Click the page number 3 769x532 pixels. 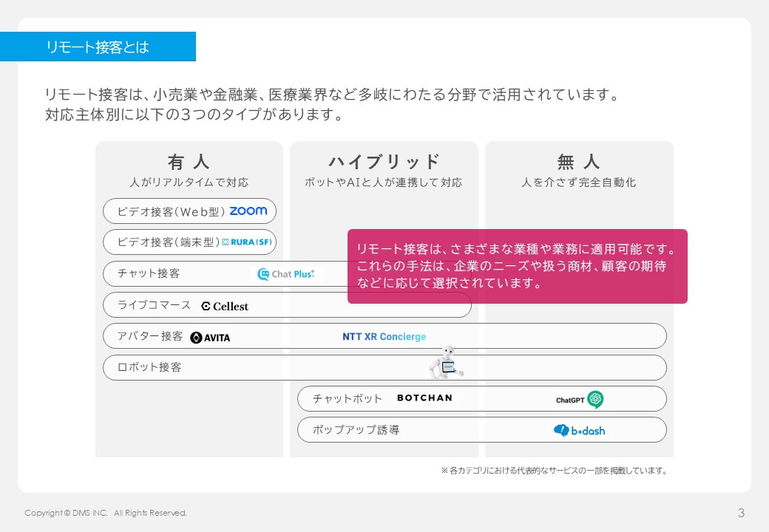pos(741,513)
